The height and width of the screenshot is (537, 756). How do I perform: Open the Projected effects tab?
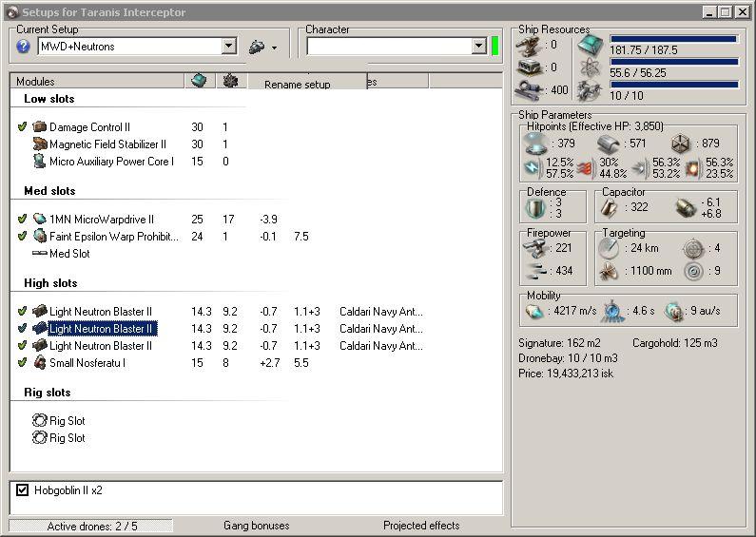[x=421, y=526]
